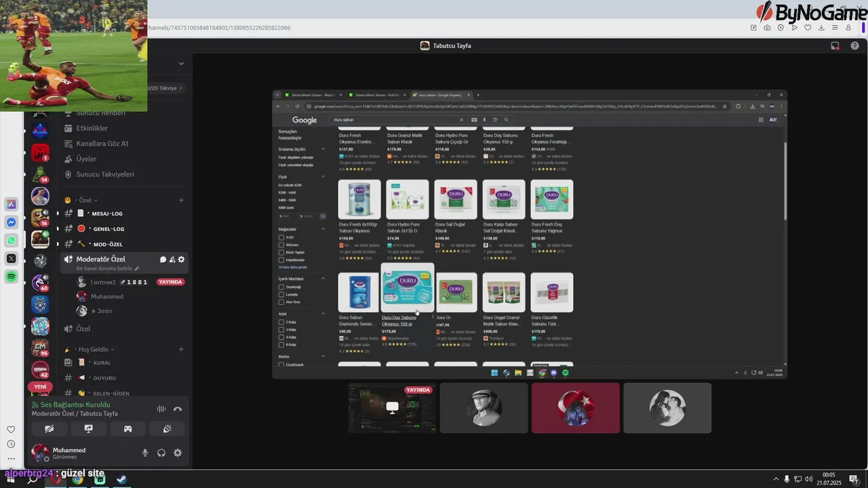The image size is (868, 488).
Task: Edit Moderatör Özel channel settings gear
Action: (181, 260)
